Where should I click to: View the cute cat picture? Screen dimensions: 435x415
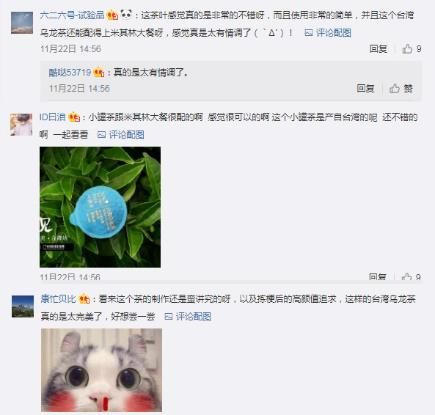102,370
